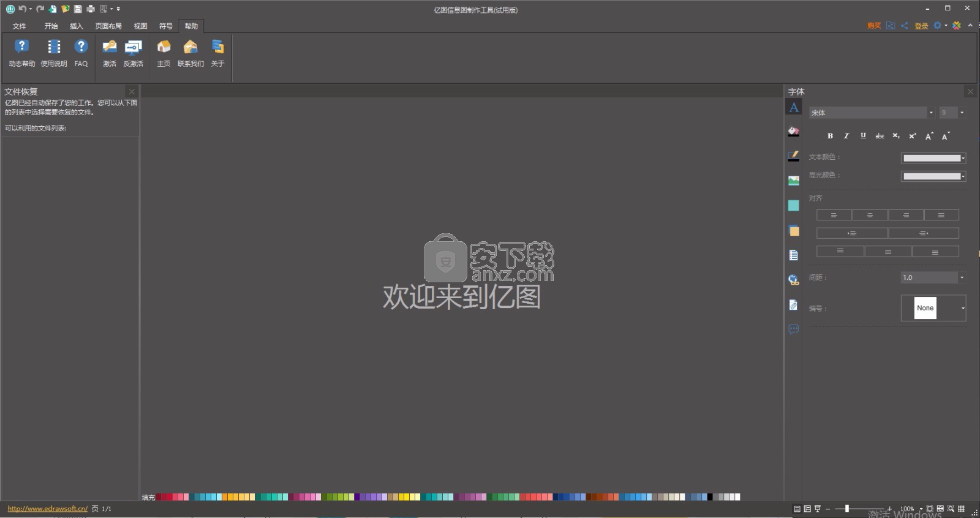This screenshot has width=980, height=518.
Task: Open the teal shape panel in sidebar
Action: (794, 206)
